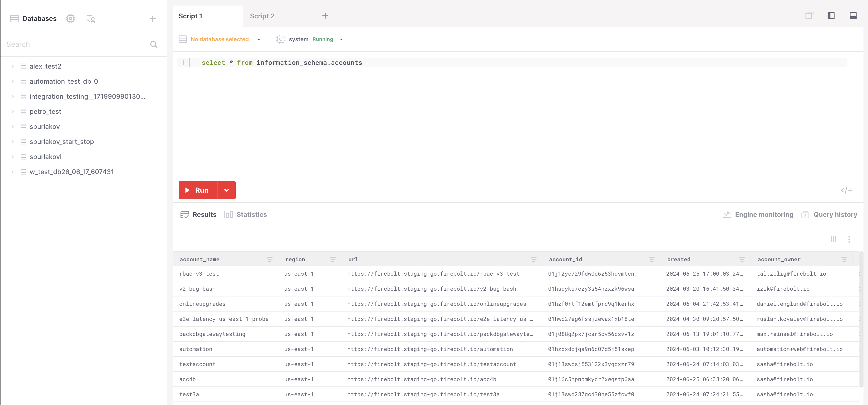Filter the account_name column
Image resolution: width=868 pixels, height=405 pixels.
[269, 259]
